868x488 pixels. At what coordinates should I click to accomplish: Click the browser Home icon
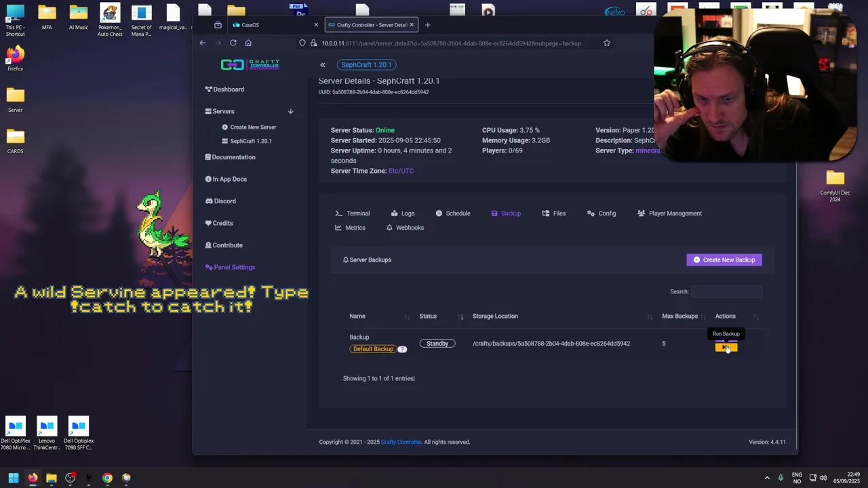(x=248, y=43)
